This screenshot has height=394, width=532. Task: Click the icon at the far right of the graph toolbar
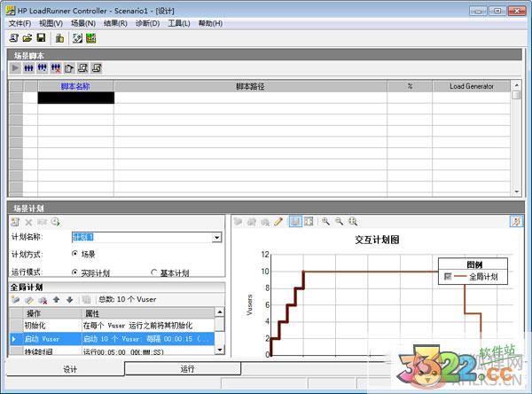click(x=516, y=222)
